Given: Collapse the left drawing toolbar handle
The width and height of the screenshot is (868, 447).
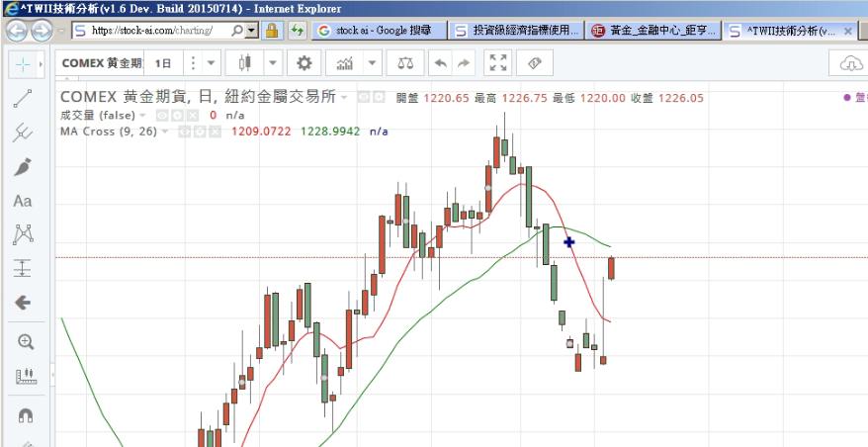Looking at the screenshot, I should (52, 375).
